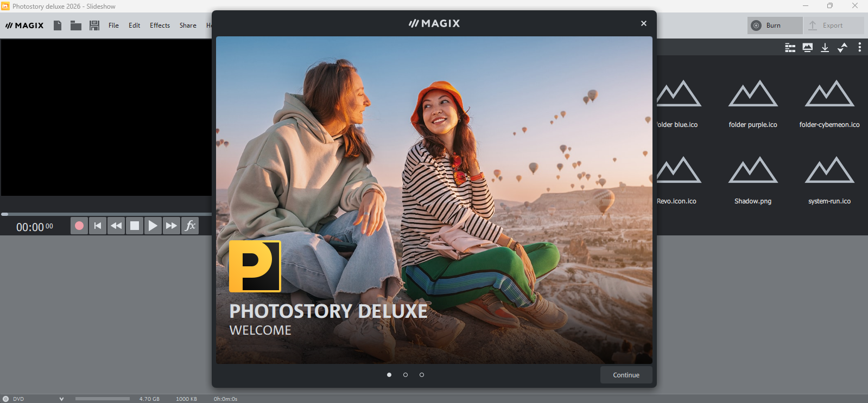Expand the DVD disc type dropdown

point(61,399)
